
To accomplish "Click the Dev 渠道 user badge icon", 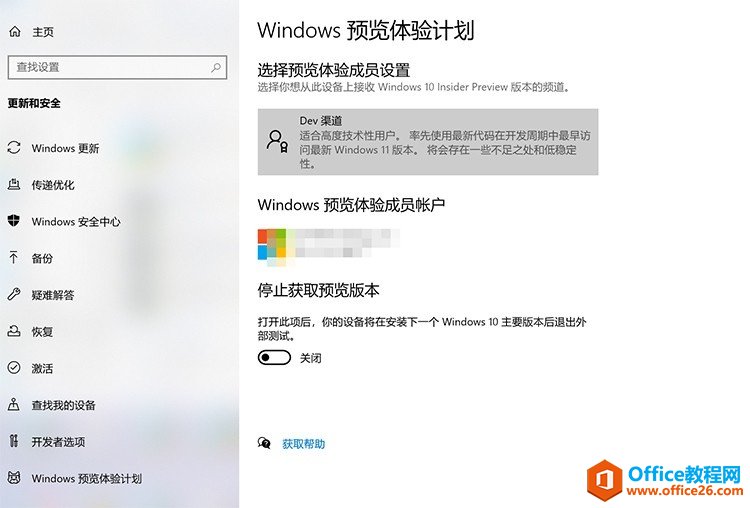I will click(x=277, y=142).
